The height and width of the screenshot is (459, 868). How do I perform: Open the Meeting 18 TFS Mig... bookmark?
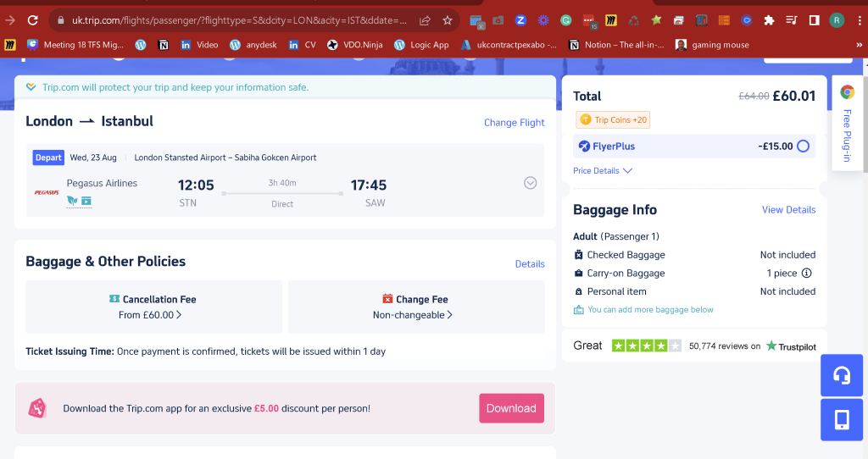point(75,45)
